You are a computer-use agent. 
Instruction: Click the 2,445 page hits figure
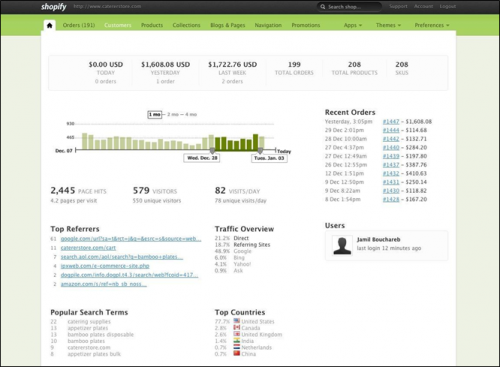tap(63, 191)
